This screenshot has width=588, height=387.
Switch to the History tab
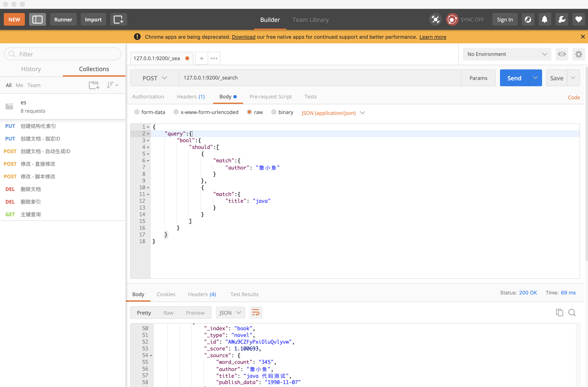[x=31, y=69]
